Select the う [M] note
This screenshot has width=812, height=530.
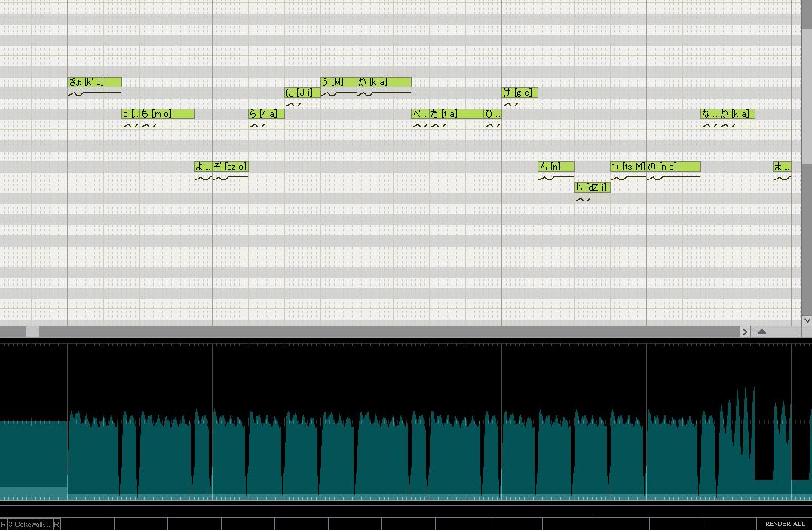(x=339, y=82)
